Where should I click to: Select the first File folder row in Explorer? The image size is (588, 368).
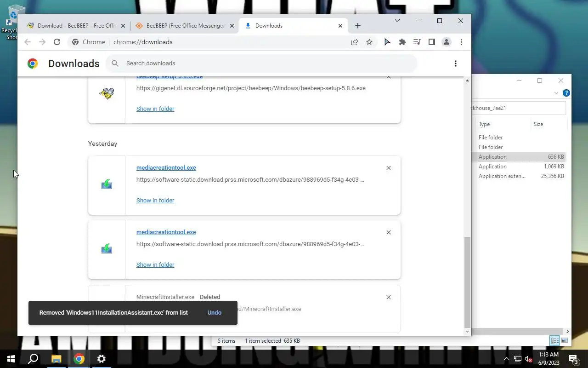(x=520, y=138)
